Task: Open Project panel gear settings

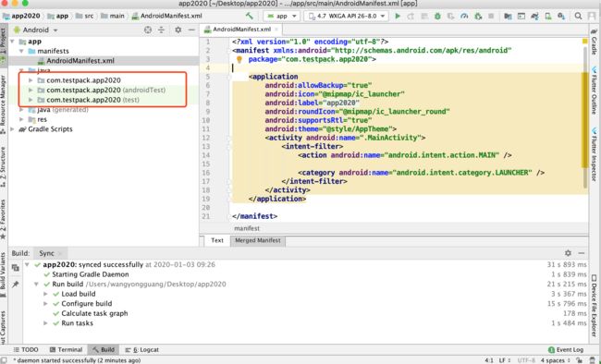Action: pos(178,30)
